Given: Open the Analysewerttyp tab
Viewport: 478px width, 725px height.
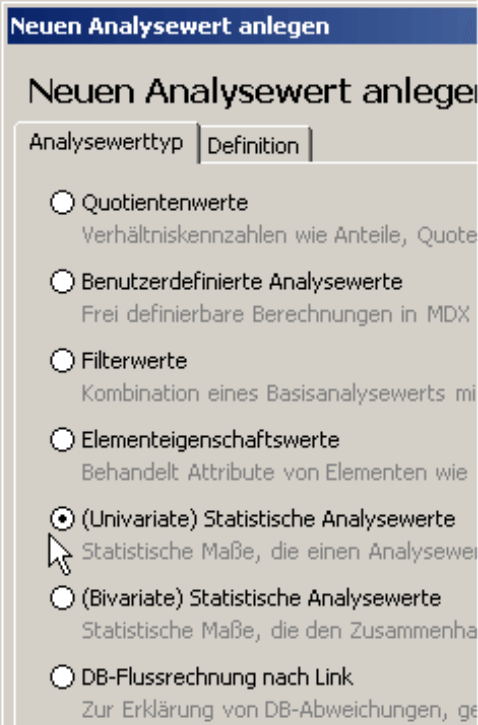Looking at the screenshot, I should [x=106, y=142].
